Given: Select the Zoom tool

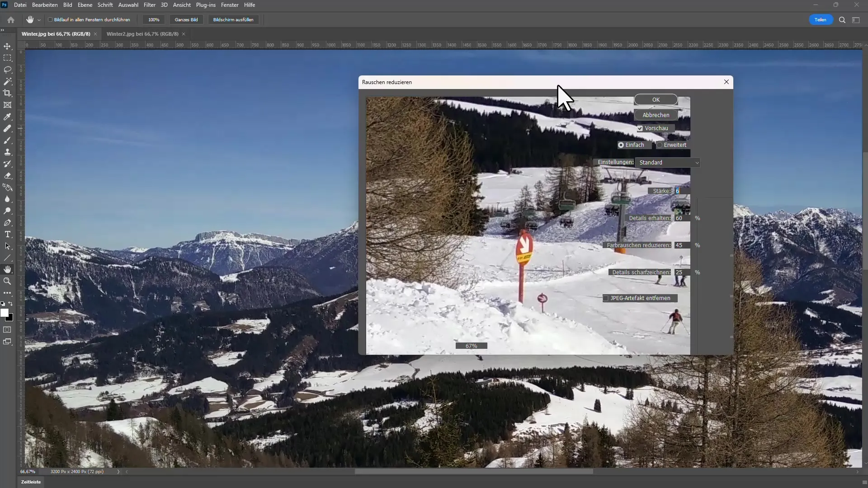Looking at the screenshot, I should (x=7, y=281).
